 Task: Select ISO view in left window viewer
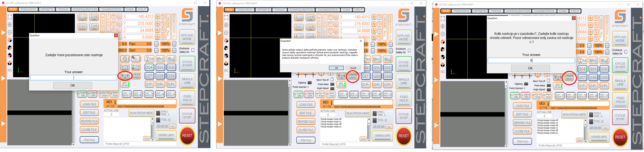9,70
